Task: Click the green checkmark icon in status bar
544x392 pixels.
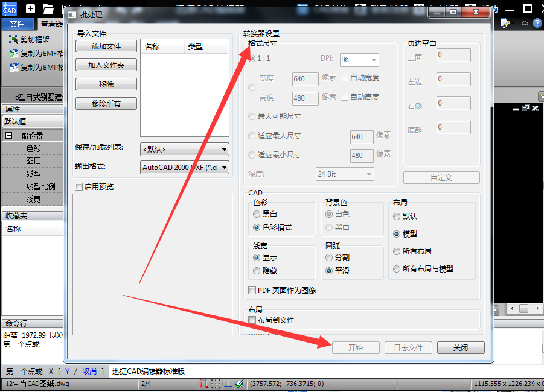Action: click(x=240, y=384)
